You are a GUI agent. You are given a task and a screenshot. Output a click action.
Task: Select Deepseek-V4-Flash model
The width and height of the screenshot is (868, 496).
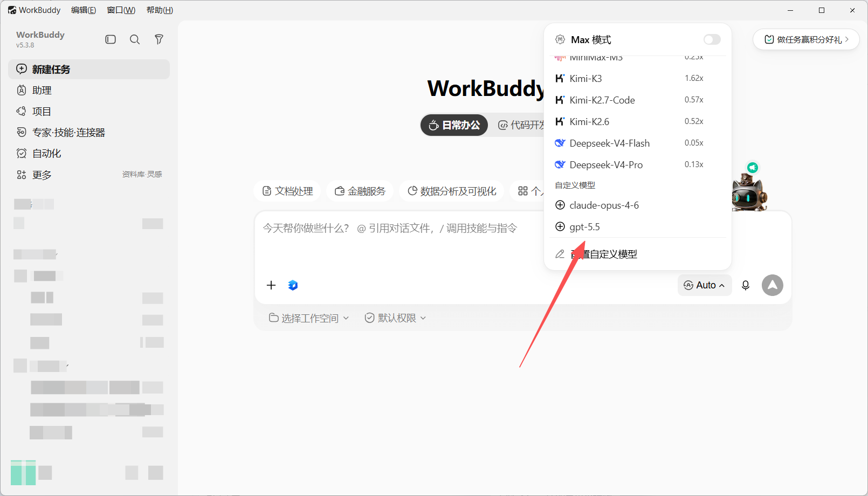point(638,143)
